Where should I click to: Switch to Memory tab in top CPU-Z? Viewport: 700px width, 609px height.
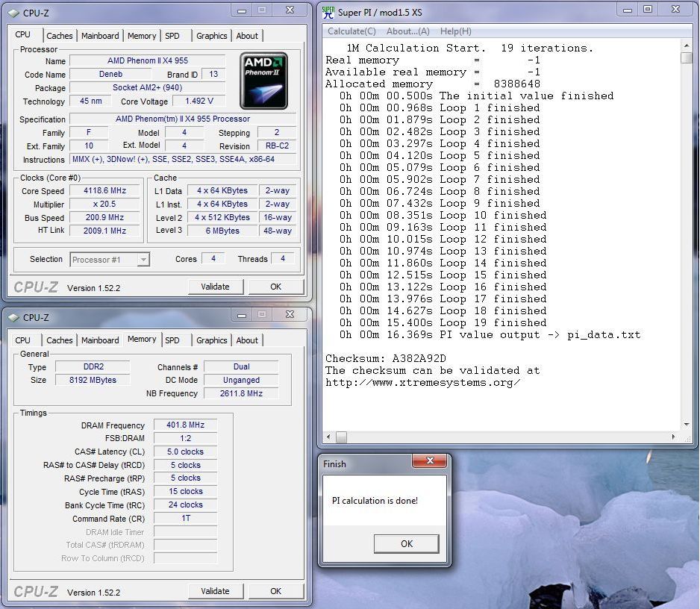tap(142, 36)
